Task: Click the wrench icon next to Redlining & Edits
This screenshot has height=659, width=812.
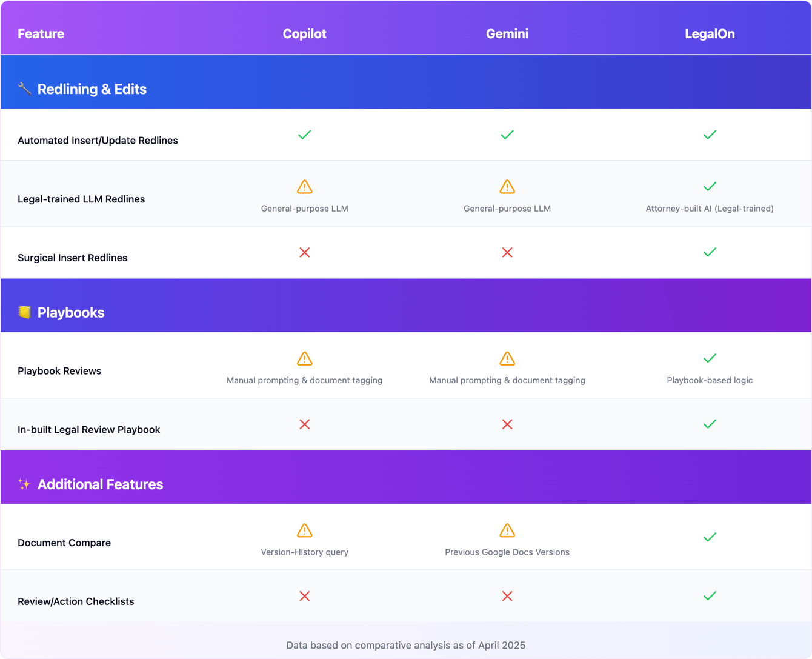Action: click(x=24, y=89)
